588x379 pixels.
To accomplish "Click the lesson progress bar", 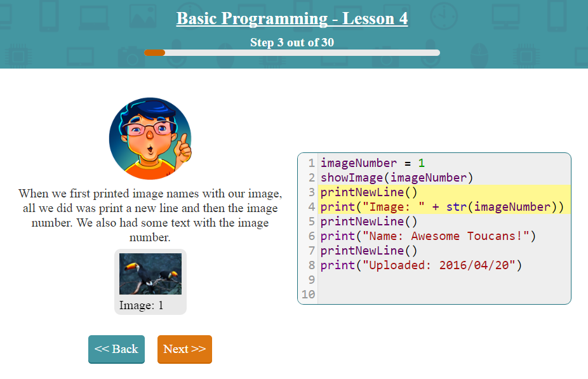I will [292, 53].
